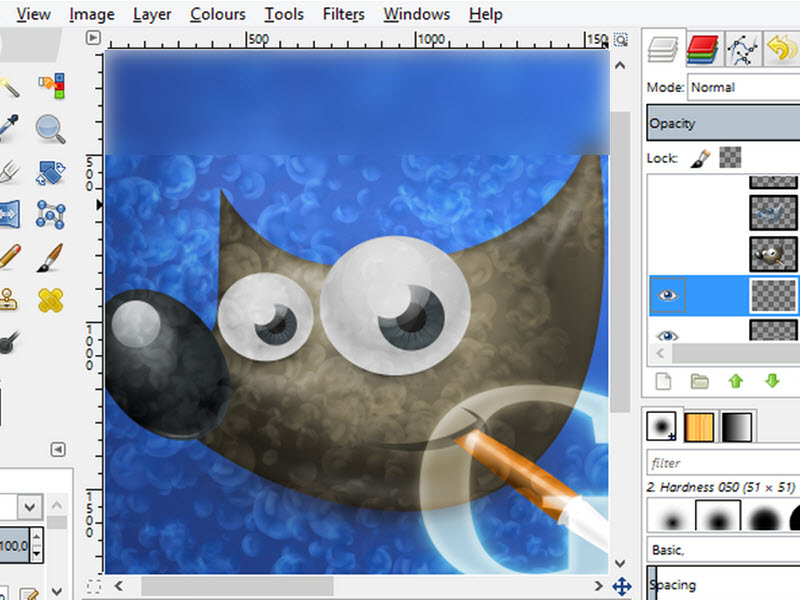Viewport: 800px width, 600px height.
Task: Collapse the toolbox panel arrow button
Action: coord(58,449)
